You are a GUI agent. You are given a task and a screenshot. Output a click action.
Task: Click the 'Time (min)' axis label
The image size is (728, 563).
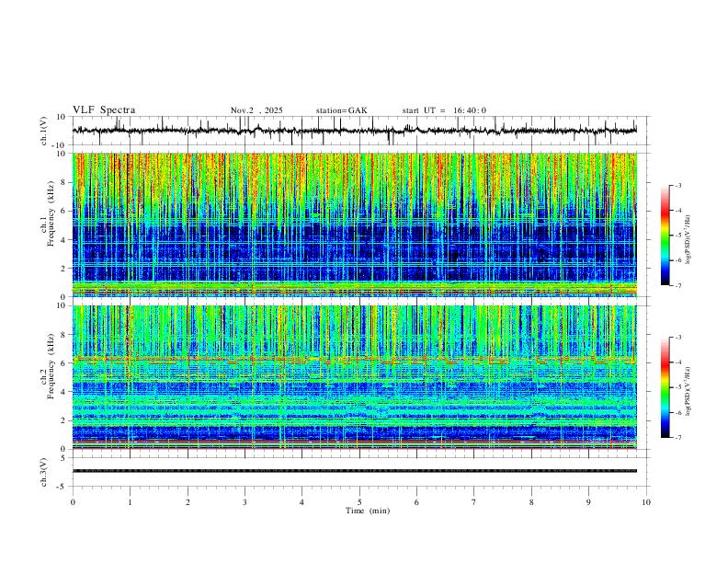tap(368, 511)
